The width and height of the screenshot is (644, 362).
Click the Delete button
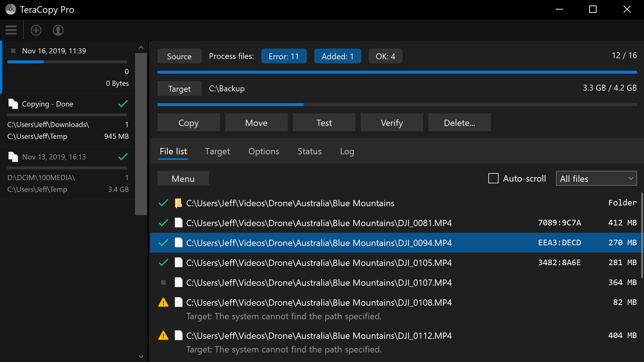pyautogui.click(x=459, y=122)
